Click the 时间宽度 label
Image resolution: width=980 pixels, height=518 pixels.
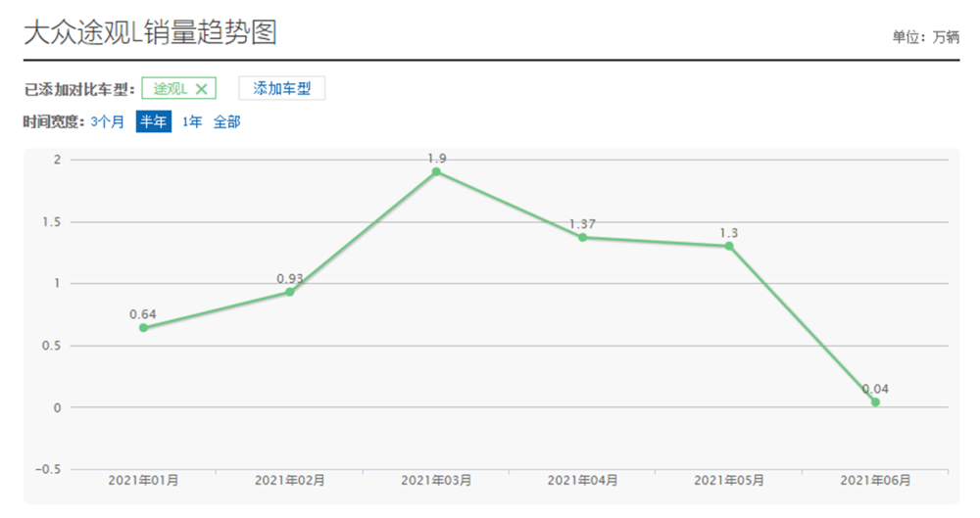pos(53,121)
